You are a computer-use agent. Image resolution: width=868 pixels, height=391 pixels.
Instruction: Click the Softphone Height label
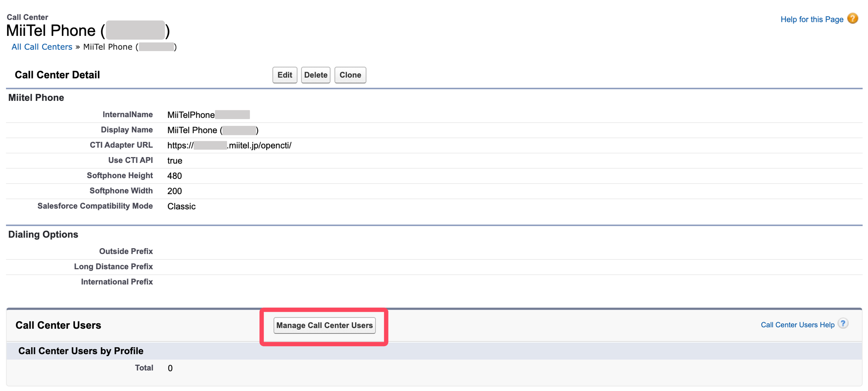pyautogui.click(x=120, y=176)
